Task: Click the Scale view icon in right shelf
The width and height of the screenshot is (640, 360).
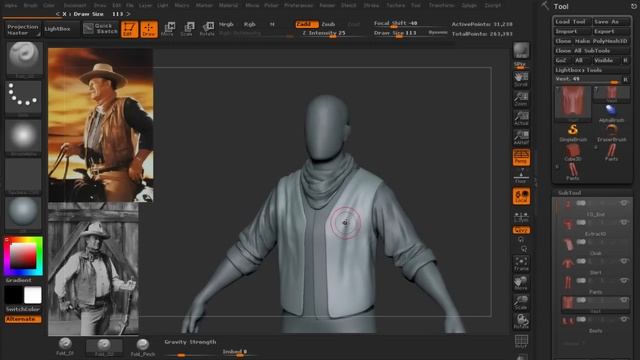Action: point(521,302)
